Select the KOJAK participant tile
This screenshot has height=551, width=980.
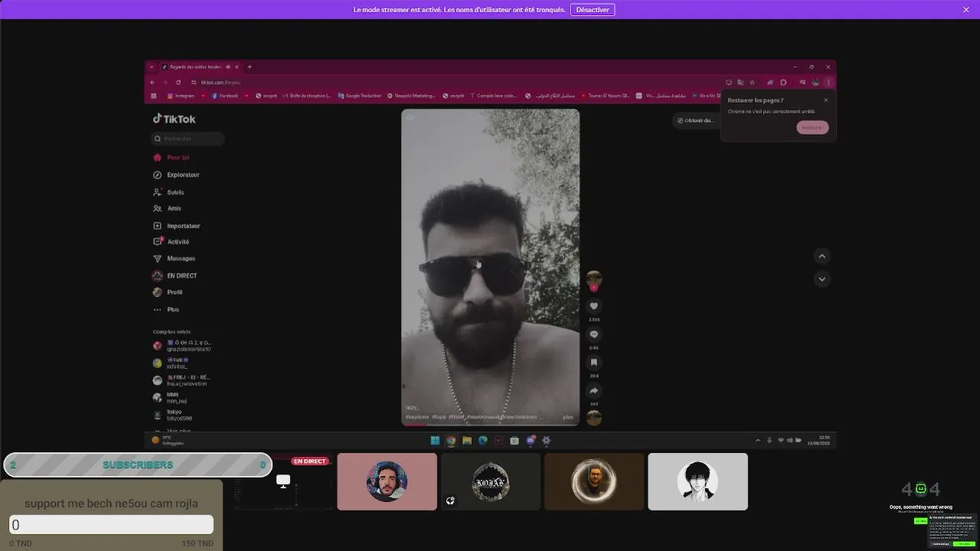[491, 481]
